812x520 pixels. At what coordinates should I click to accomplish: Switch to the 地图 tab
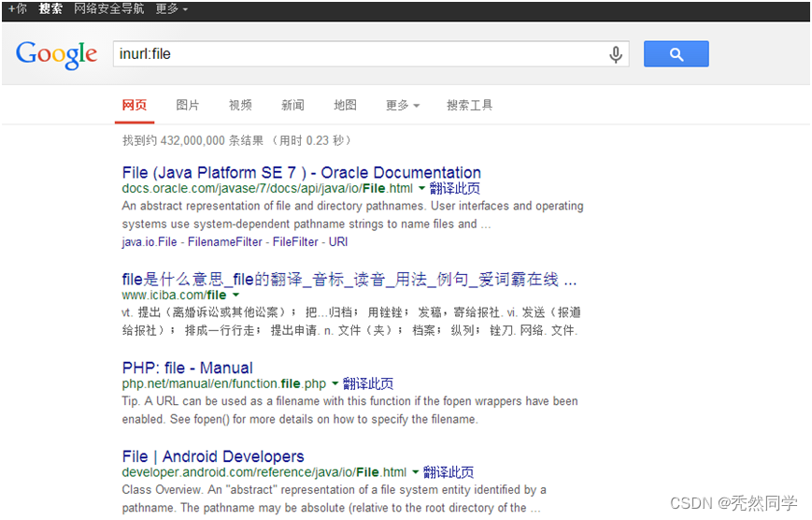(x=345, y=106)
